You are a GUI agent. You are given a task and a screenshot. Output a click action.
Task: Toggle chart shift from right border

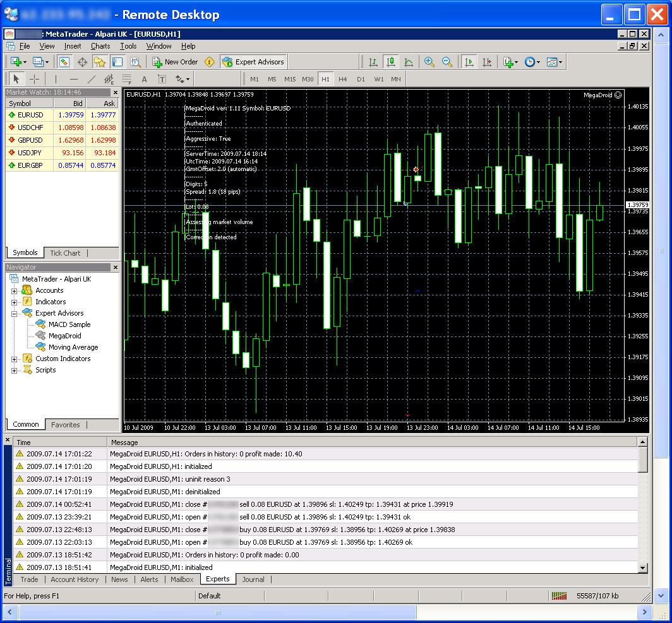click(x=487, y=62)
